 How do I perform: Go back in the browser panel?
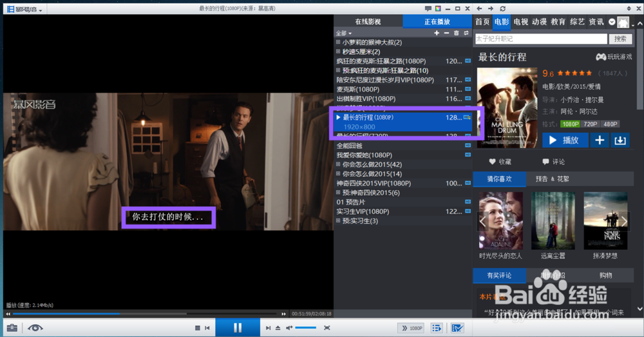[479, 8]
